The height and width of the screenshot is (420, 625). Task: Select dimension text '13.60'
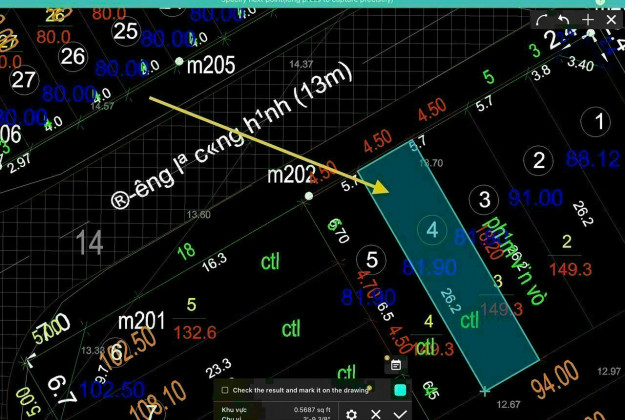click(x=199, y=215)
